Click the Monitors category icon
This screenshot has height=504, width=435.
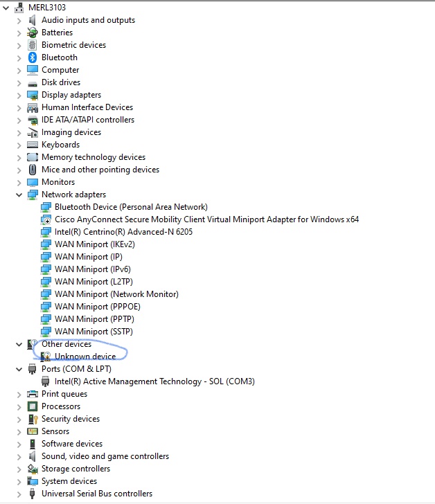pos(32,182)
